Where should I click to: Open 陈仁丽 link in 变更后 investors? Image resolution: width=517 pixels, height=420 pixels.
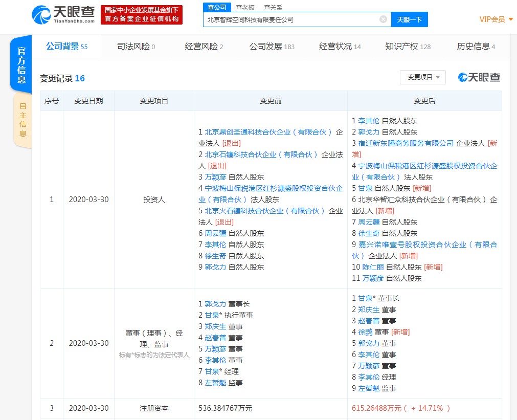[373, 267]
